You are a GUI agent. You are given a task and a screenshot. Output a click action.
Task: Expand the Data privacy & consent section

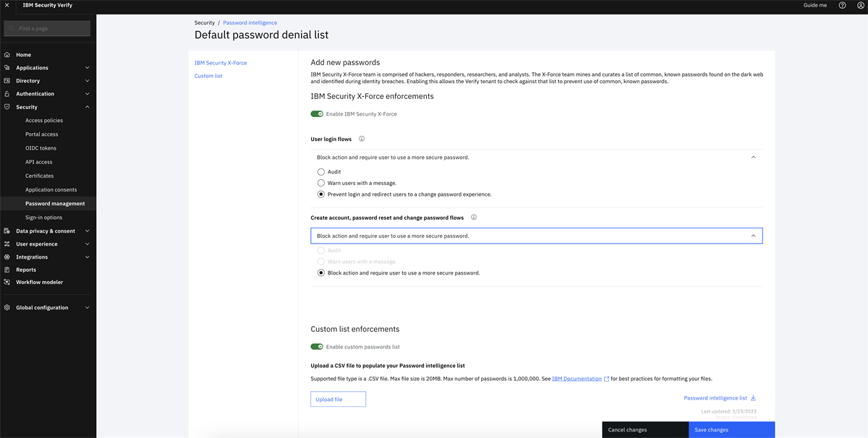pos(87,231)
